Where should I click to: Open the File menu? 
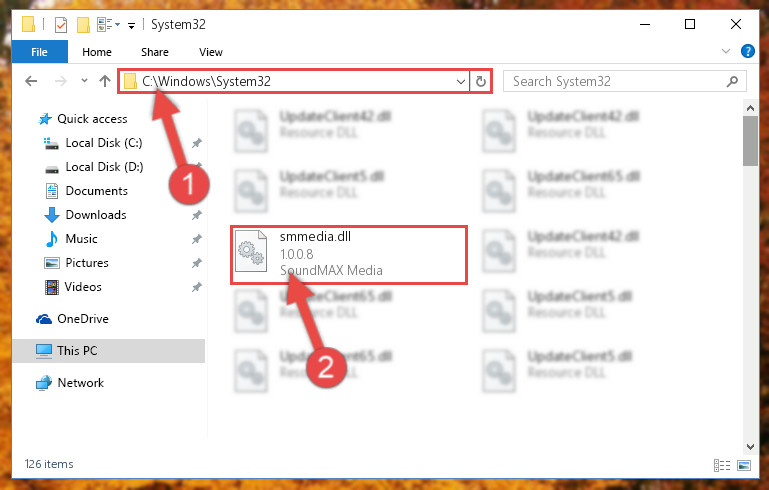click(x=39, y=52)
